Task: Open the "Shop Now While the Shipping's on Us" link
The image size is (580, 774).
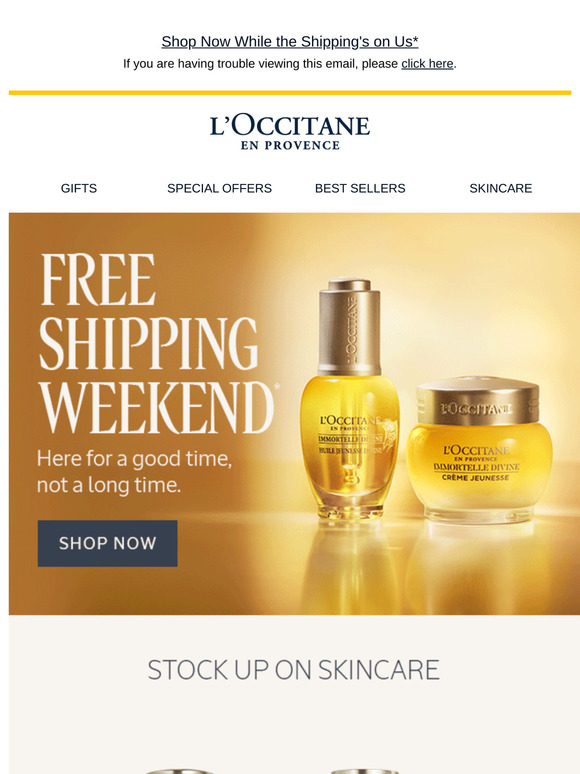Action: pyautogui.click(x=290, y=42)
